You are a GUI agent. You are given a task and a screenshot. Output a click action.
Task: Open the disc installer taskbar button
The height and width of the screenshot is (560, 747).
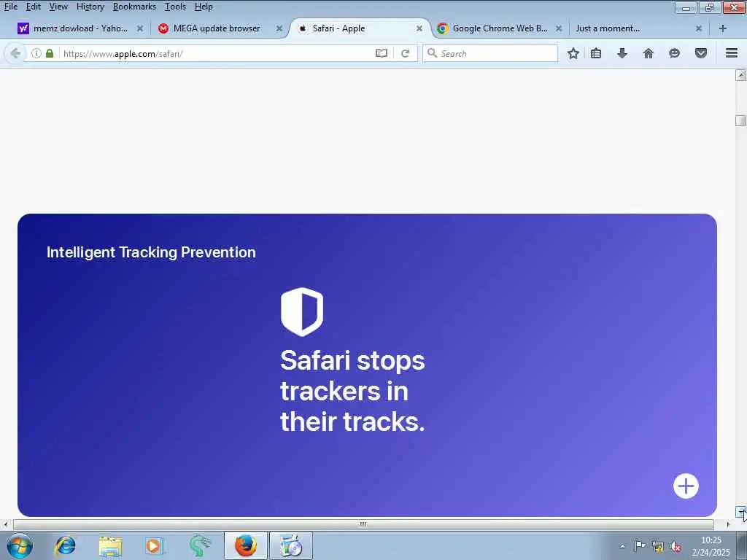(x=291, y=545)
